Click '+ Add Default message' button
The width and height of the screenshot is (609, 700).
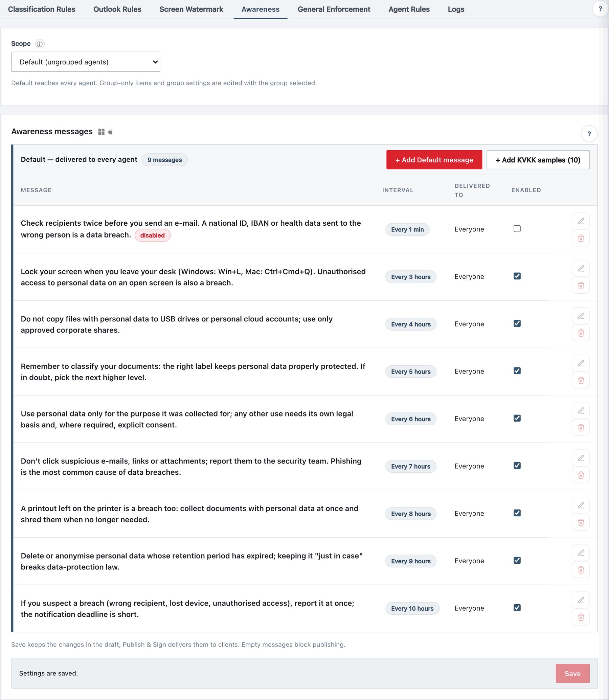point(434,160)
